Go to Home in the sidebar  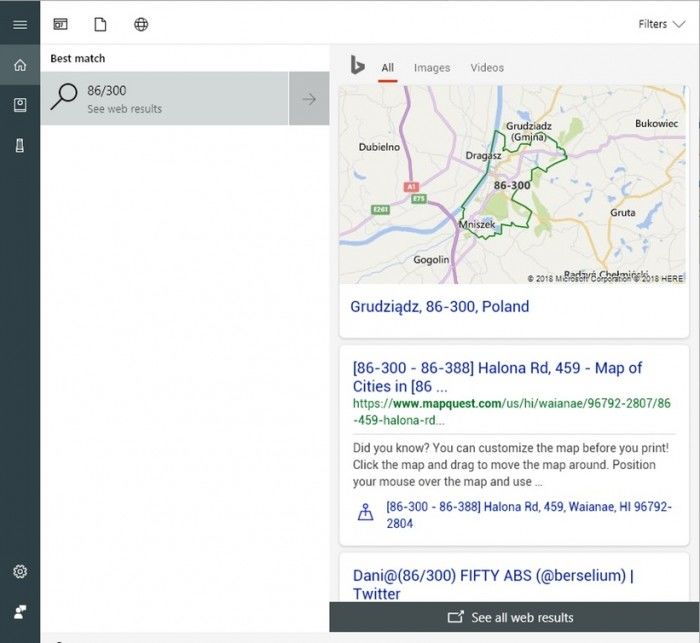[x=20, y=66]
